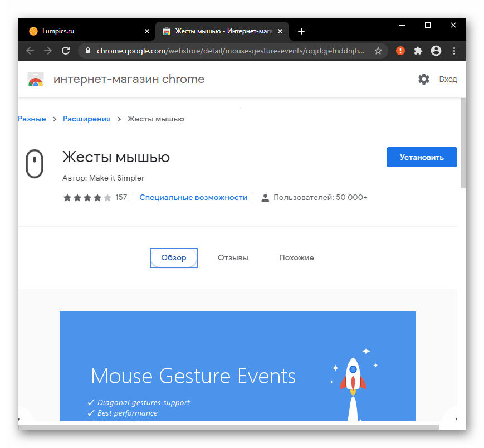
Task: Click the Вход sign-in link
Action: [448, 79]
